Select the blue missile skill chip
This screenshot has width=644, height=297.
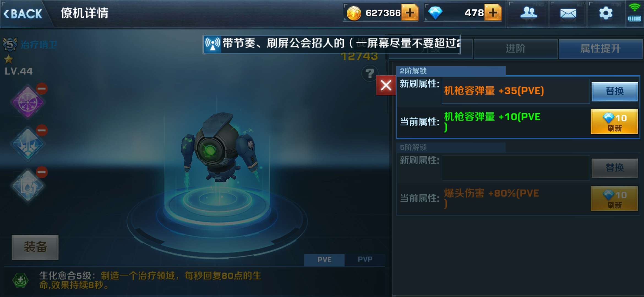(28, 144)
